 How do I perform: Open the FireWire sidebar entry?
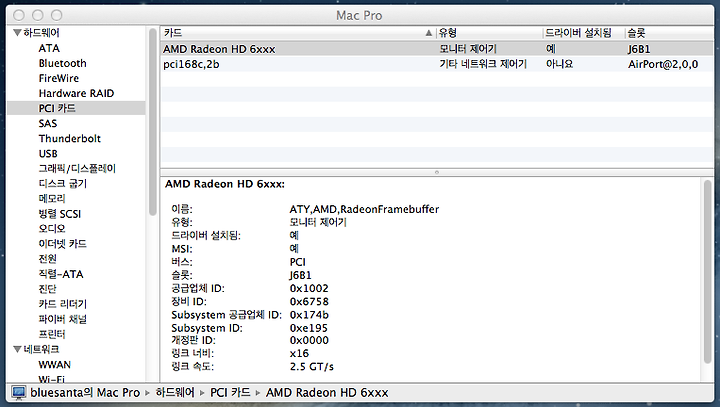click(59, 79)
